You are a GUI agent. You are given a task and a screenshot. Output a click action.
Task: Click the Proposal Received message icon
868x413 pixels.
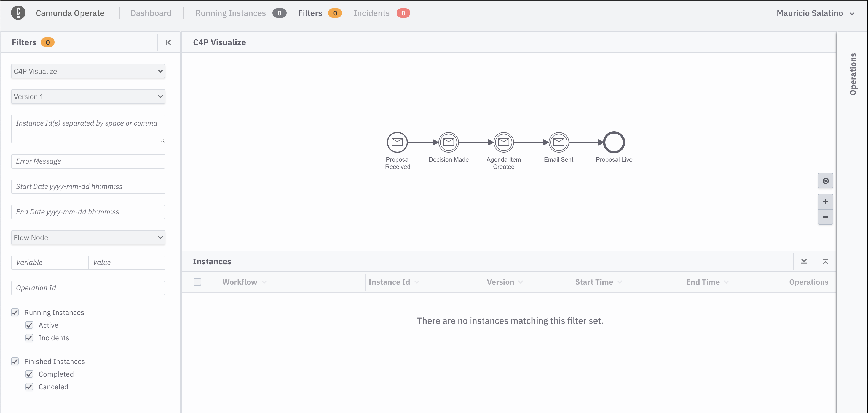click(x=397, y=143)
